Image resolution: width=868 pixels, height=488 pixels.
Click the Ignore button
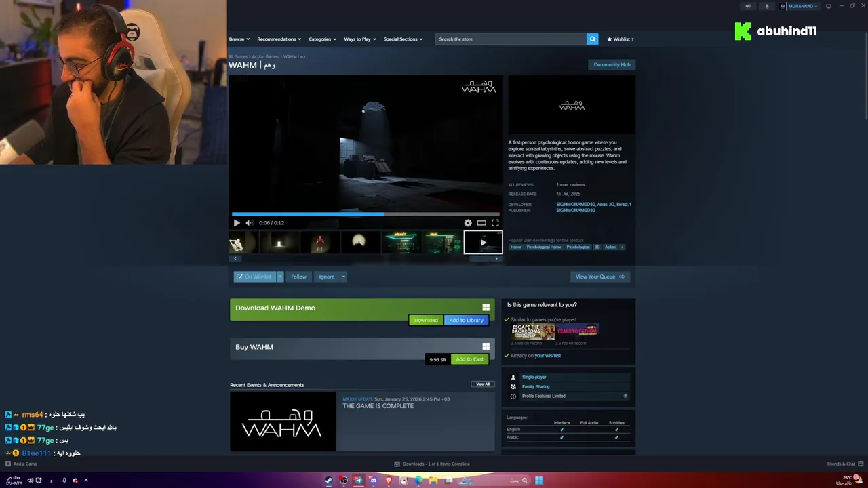tap(327, 277)
